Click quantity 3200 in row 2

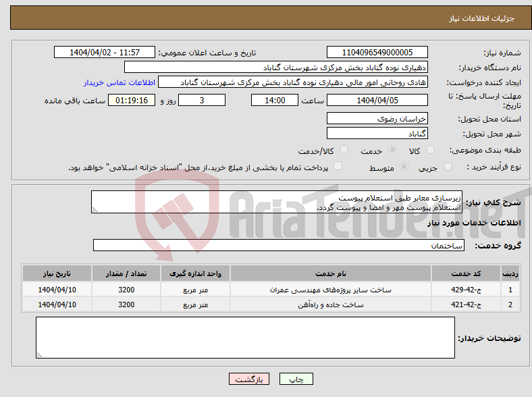(126, 305)
